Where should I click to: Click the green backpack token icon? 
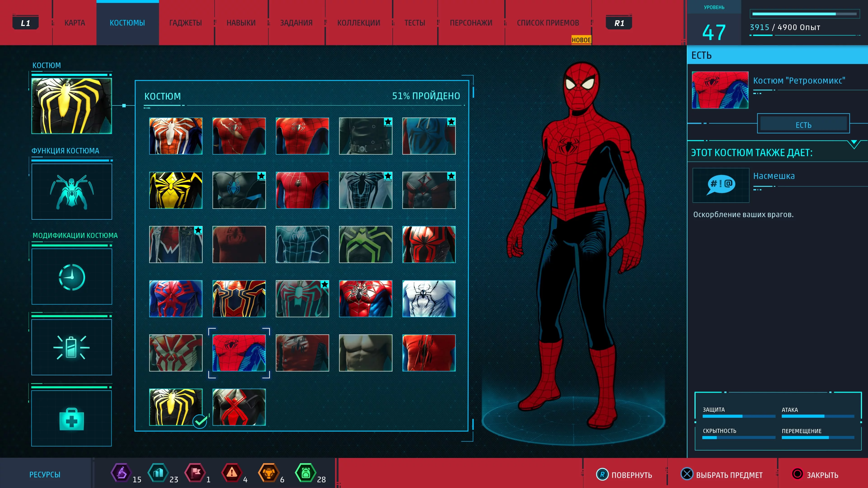point(306,473)
